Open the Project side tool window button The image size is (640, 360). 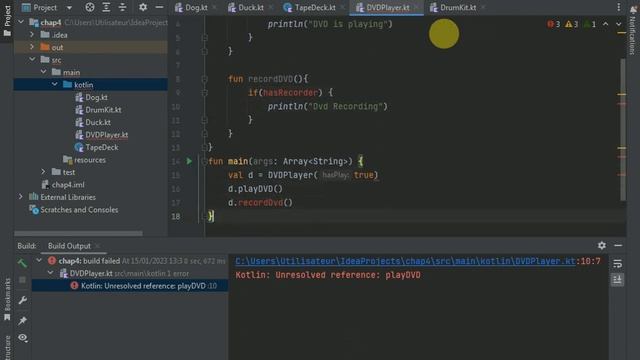point(7,20)
